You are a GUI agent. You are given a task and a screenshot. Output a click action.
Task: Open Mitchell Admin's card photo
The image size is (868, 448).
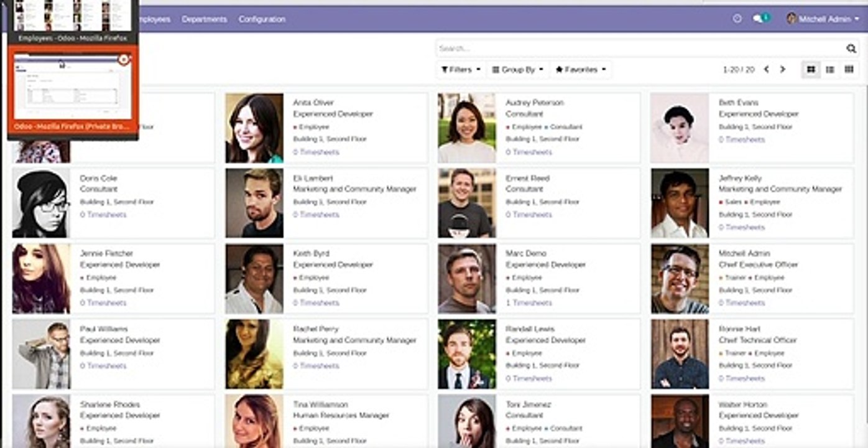[680, 279]
